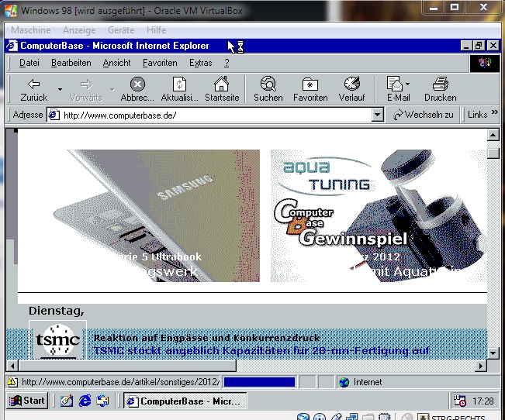This screenshot has height=420, width=505.
Task: Open the Datei menu
Action: 29,63
